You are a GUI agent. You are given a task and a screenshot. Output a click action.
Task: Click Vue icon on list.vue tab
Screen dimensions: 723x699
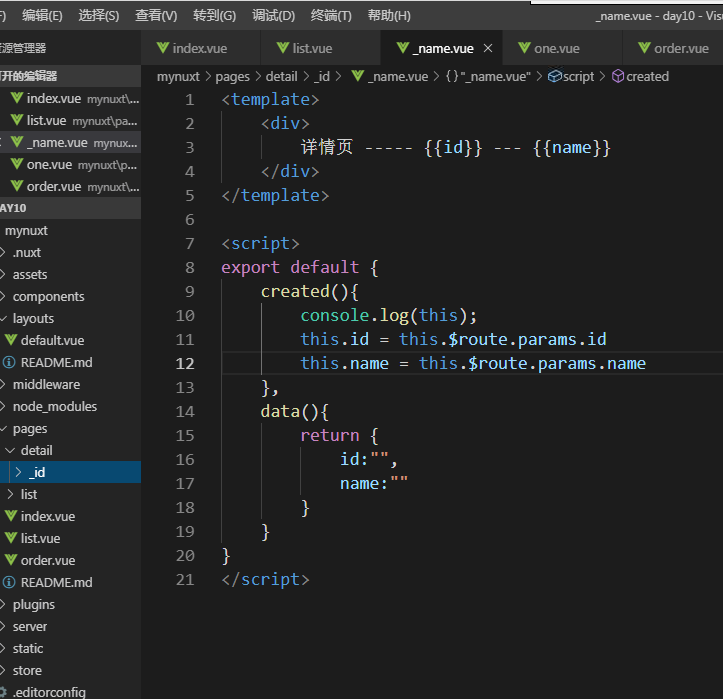(283, 47)
